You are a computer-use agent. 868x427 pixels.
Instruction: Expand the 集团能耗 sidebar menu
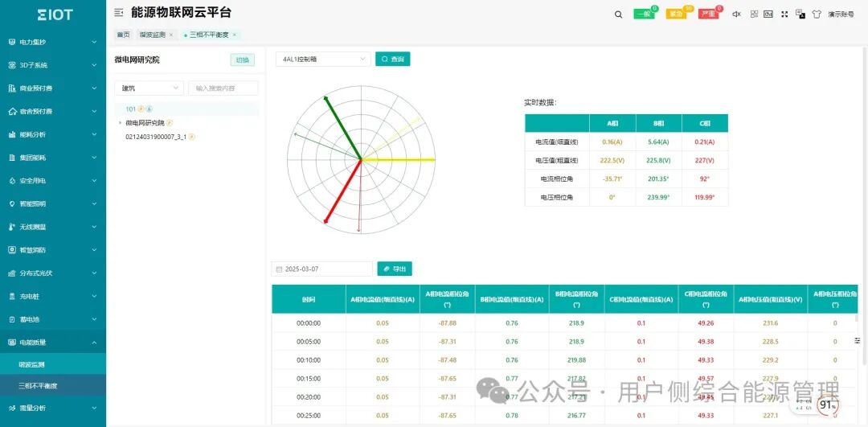[x=52, y=158]
